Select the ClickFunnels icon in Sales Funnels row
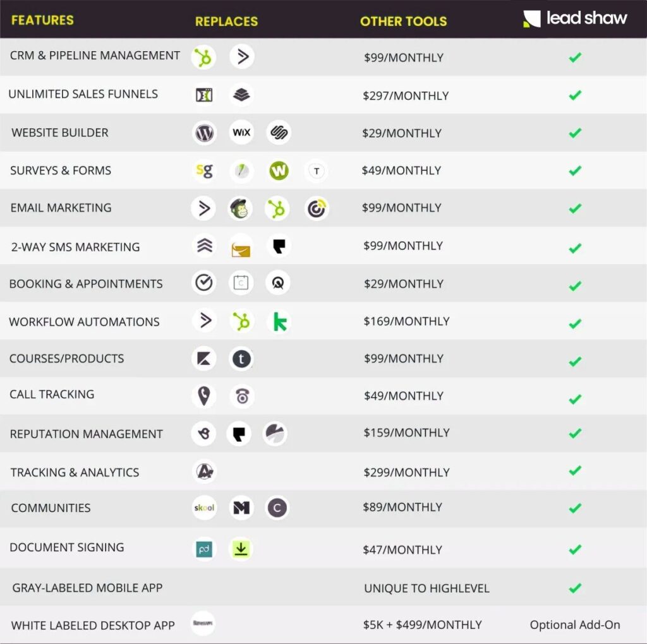Viewport: 647px width, 644px height. [204, 95]
